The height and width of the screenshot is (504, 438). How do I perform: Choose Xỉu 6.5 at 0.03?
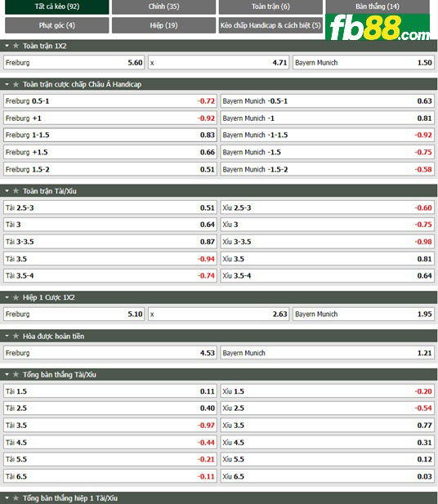[328, 477]
